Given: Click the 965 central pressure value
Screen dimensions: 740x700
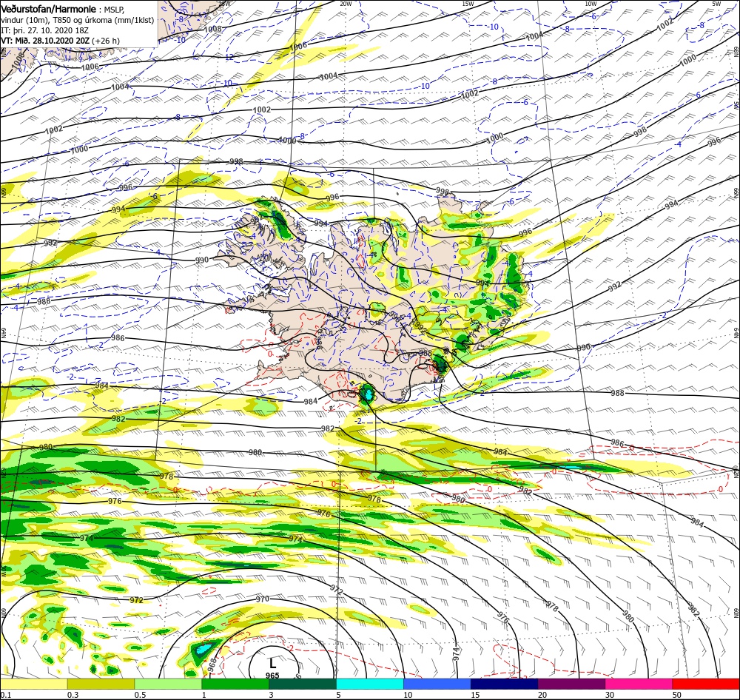Looking at the screenshot, I should coord(272,676).
